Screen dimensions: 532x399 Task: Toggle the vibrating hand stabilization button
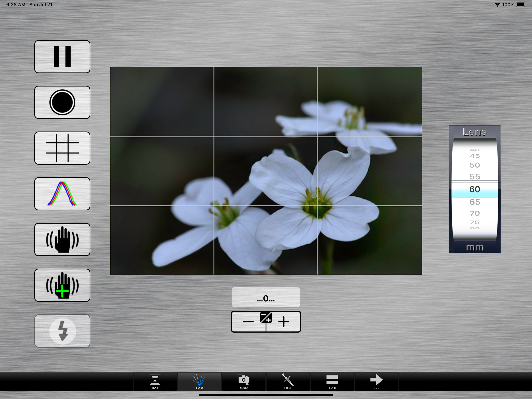click(x=62, y=239)
